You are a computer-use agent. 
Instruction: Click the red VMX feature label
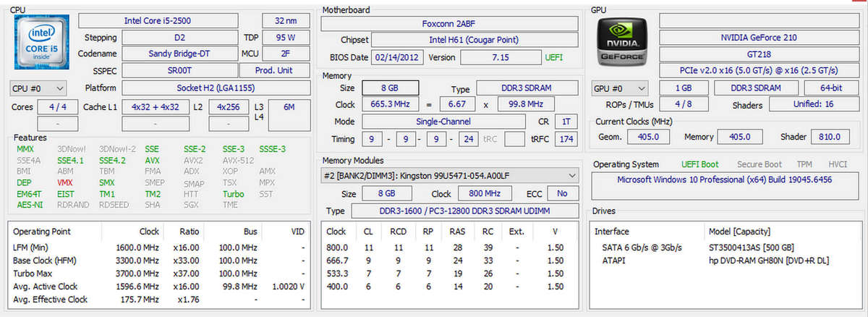click(65, 183)
